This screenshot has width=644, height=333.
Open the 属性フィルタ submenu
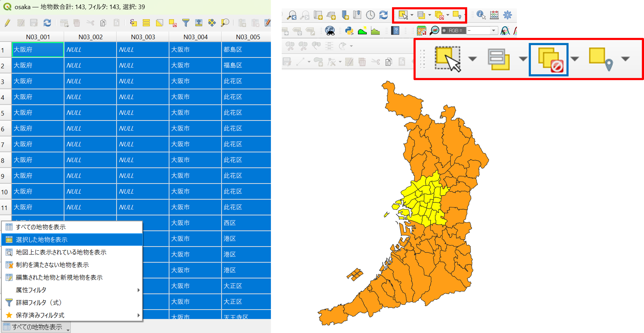(31, 290)
